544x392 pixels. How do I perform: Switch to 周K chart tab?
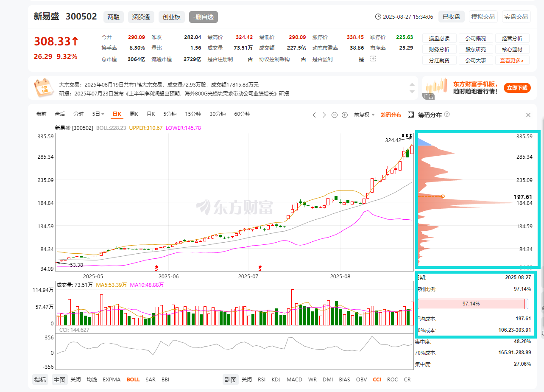134,114
